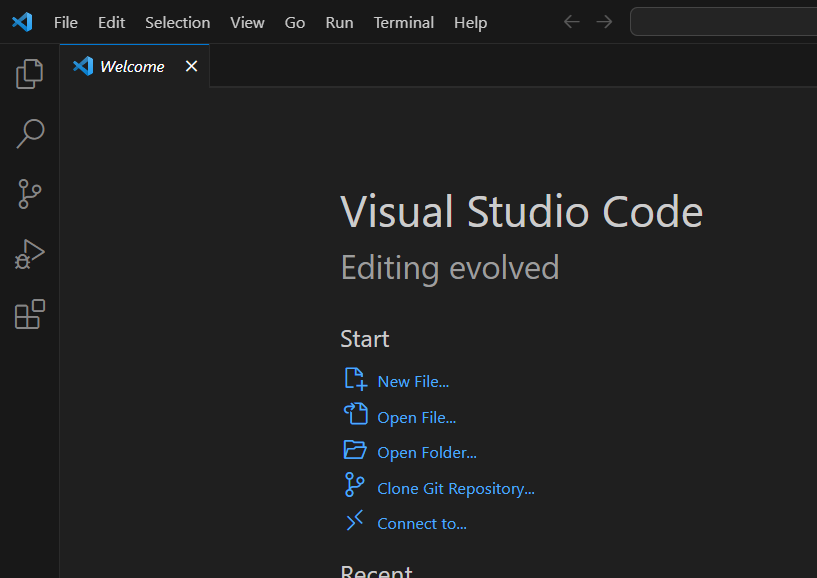Click the Open Folder... link
This screenshot has width=817, height=578.
pos(427,453)
